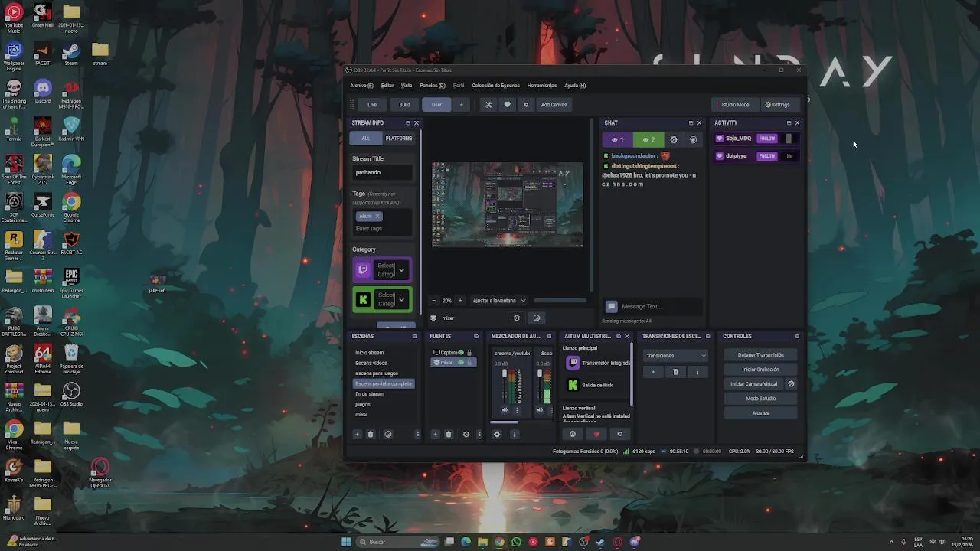Screen dimensions: 980x551
Task: Open source properties gear under the preview
Action: [x=516, y=318]
